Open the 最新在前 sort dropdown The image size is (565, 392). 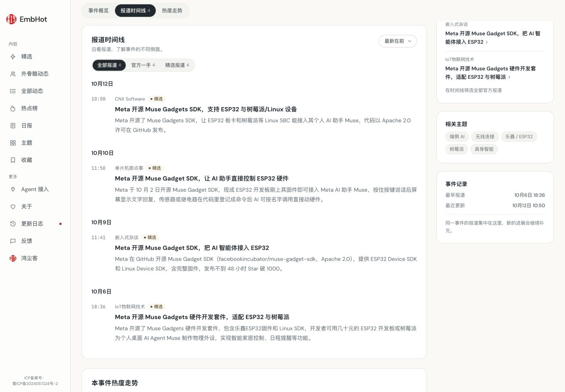(398, 41)
